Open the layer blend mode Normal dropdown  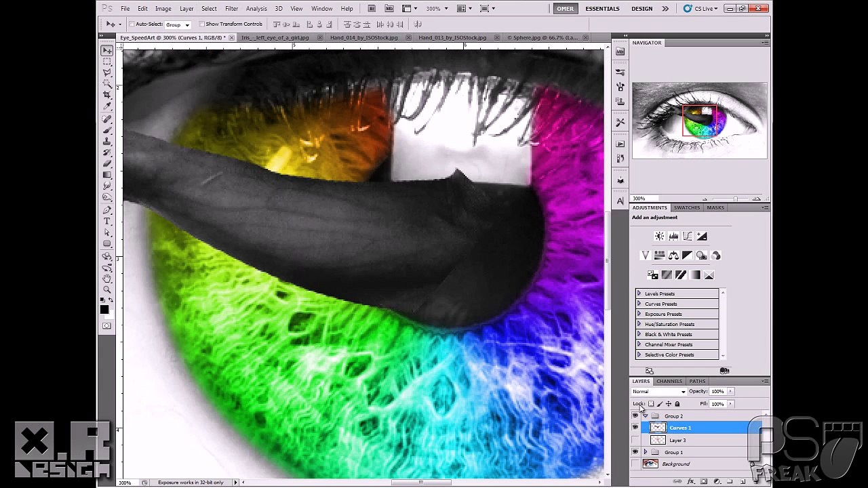pos(659,392)
